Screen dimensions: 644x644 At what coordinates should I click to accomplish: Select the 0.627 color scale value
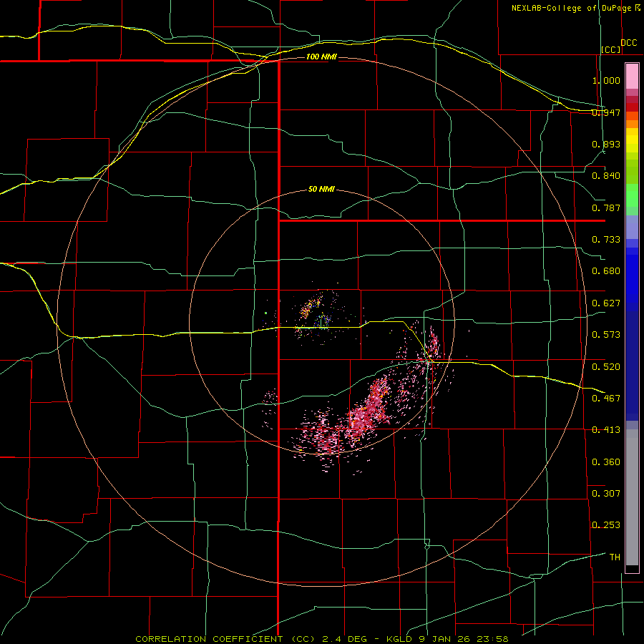pos(606,303)
